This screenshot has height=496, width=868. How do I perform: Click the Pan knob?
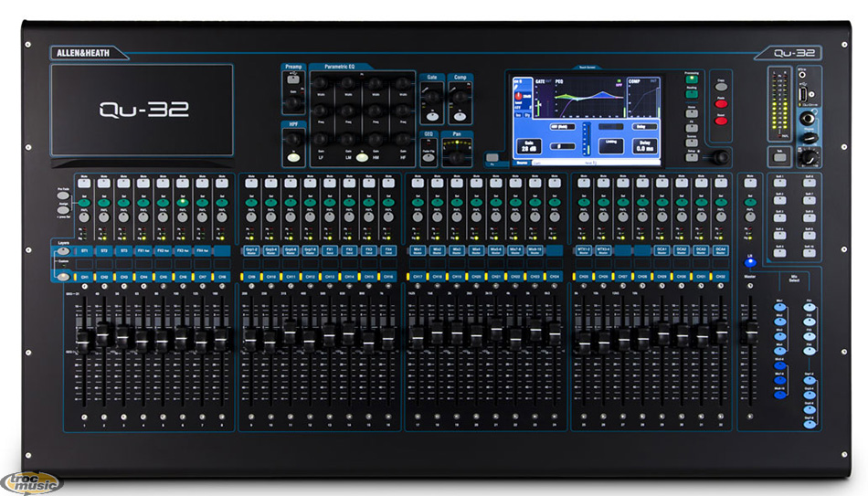(x=455, y=157)
